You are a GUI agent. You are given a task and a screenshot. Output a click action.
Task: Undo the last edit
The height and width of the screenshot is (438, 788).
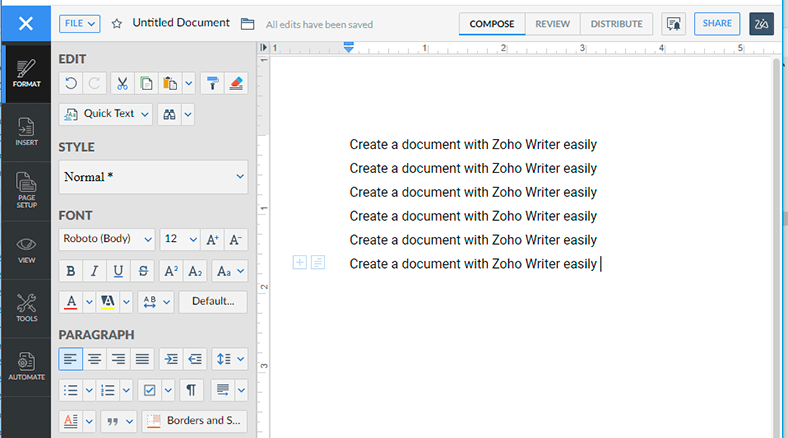pyautogui.click(x=71, y=83)
